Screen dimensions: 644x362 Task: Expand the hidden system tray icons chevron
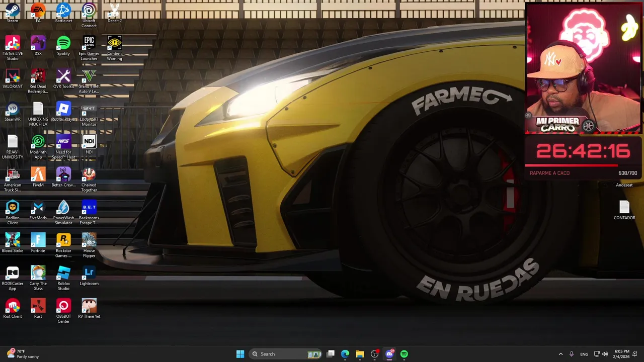[x=560, y=354]
